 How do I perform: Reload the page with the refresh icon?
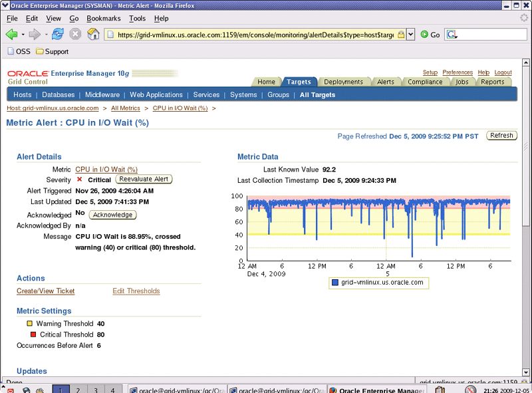tap(58, 34)
